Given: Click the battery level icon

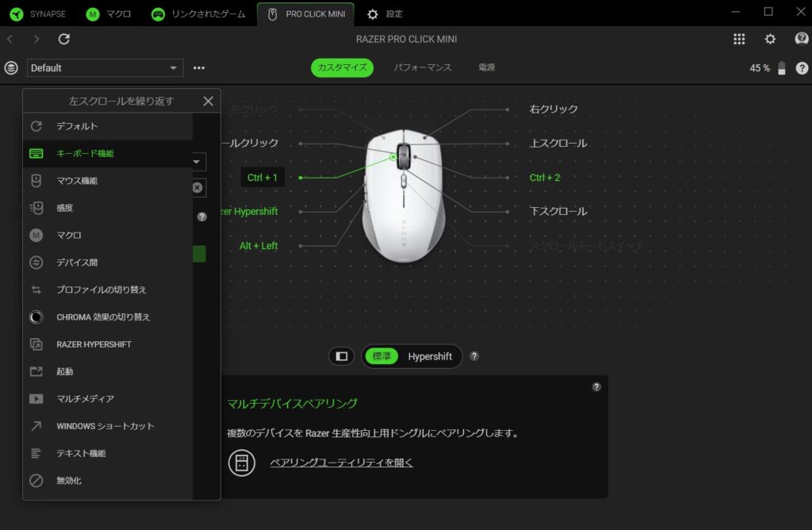Looking at the screenshot, I should [x=782, y=68].
